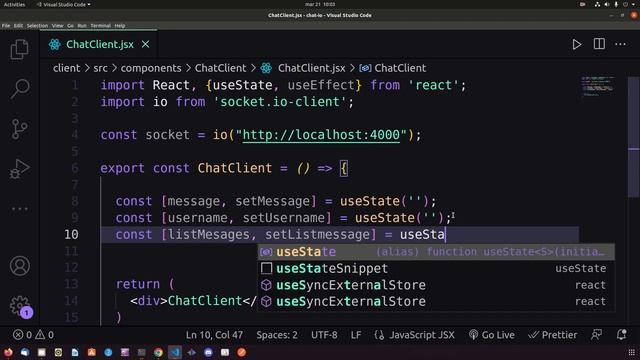Open the Accounts menu icon
Viewport: 640px width, 360px height.
(x=19, y=266)
